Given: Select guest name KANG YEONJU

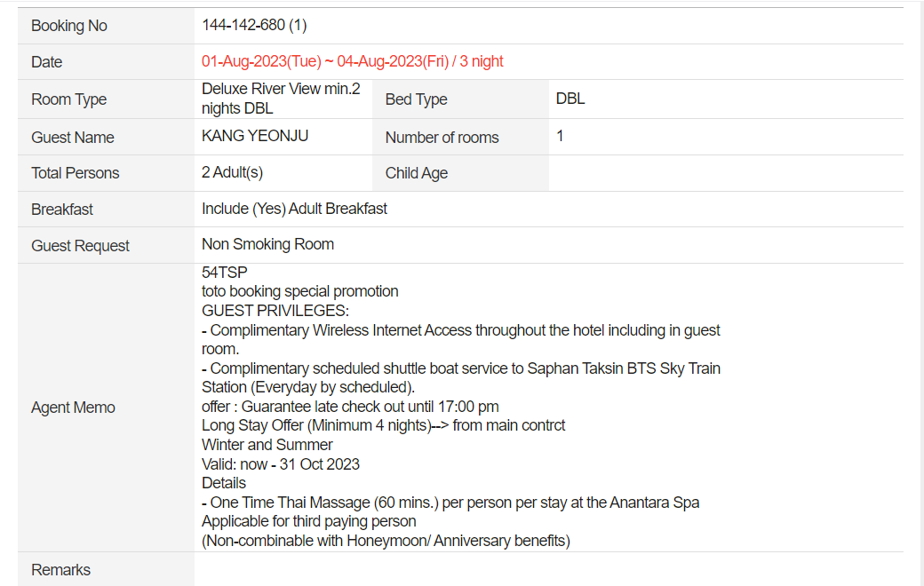Looking at the screenshot, I should tap(255, 136).
